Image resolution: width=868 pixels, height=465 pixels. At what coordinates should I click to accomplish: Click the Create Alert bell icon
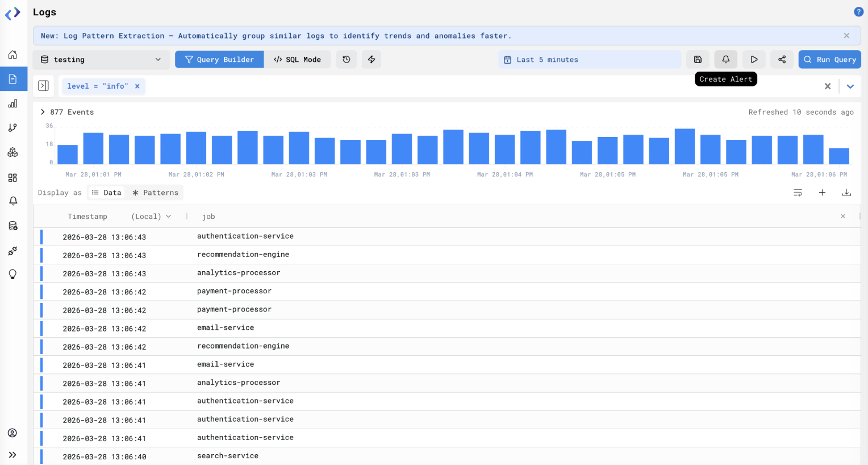(725, 59)
